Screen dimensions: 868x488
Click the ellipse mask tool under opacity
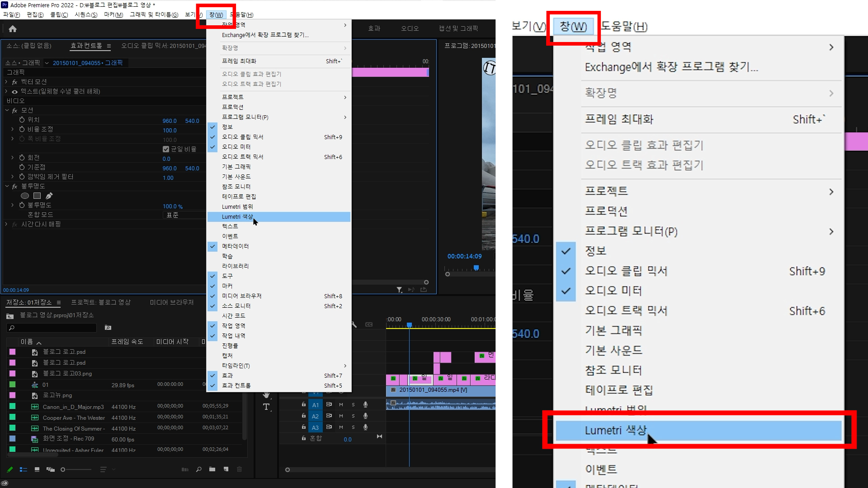(25, 196)
